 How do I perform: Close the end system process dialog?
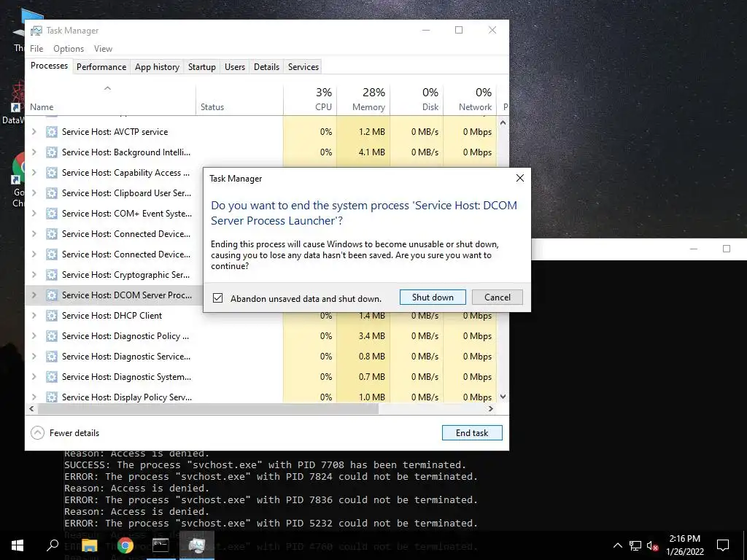[x=519, y=178]
